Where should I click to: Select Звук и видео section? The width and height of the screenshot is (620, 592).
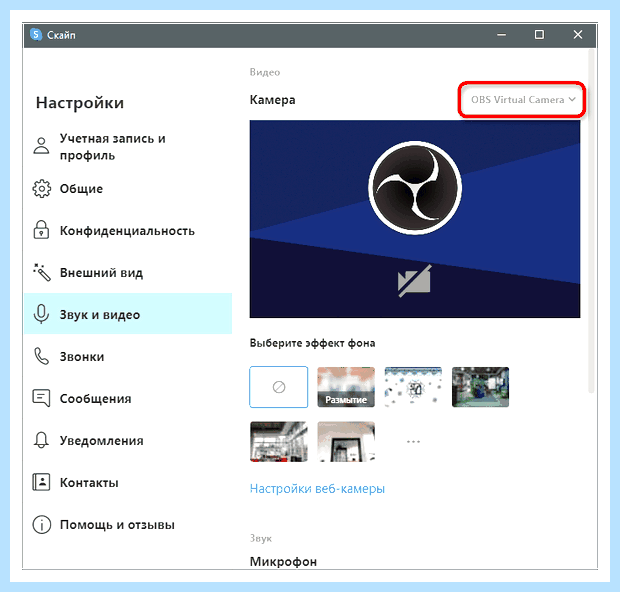coord(128,314)
